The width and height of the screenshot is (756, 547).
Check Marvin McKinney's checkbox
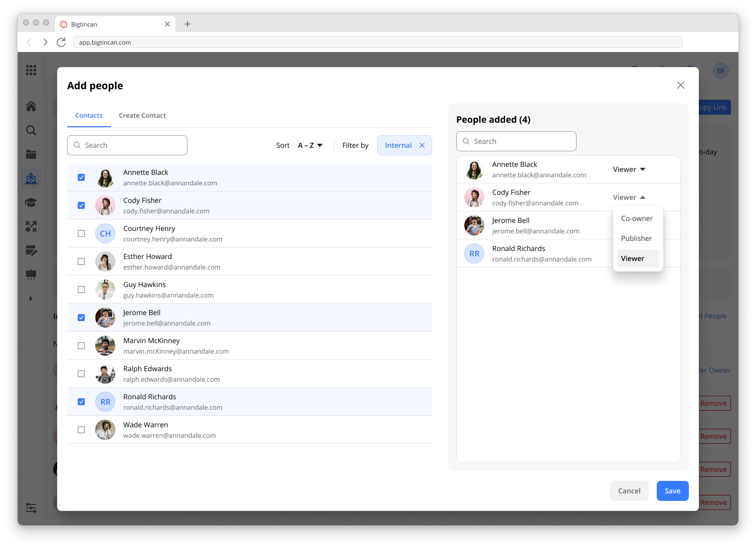click(81, 346)
